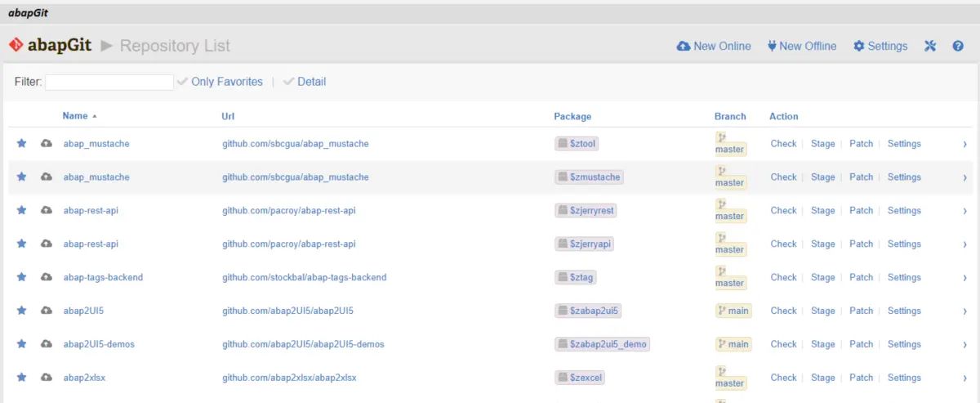Screen dimensions: 980x403
Task: Open github.com/abap2xlsx/abap2xlsx URL link
Action: tap(289, 378)
